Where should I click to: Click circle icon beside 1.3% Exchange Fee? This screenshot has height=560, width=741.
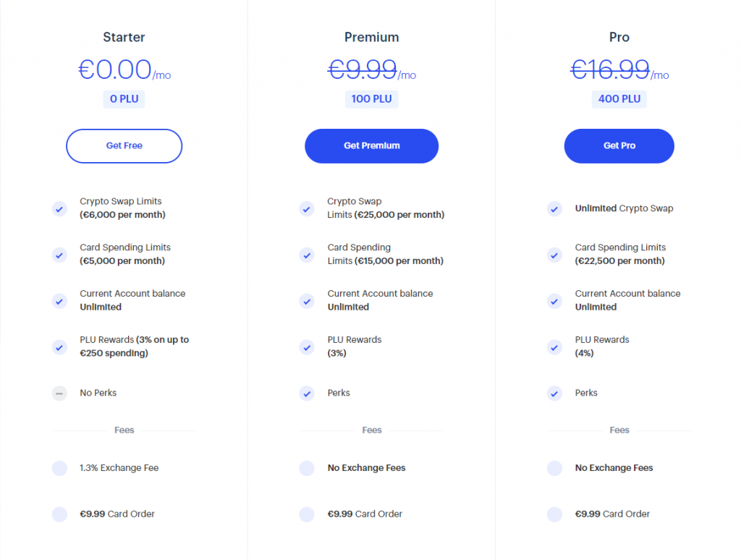59,468
